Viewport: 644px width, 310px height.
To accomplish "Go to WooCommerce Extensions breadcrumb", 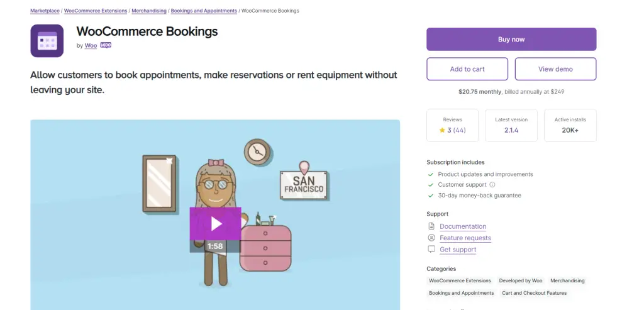I will click(x=96, y=11).
